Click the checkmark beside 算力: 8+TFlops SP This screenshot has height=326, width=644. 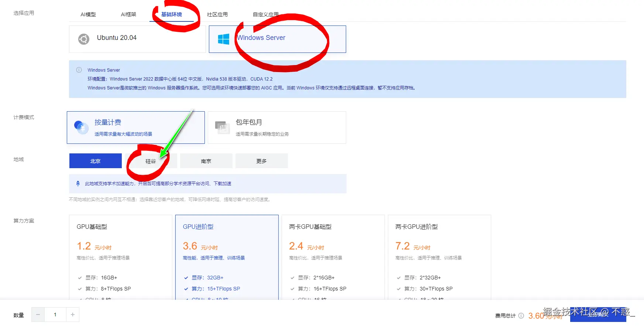(x=80, y=289)
